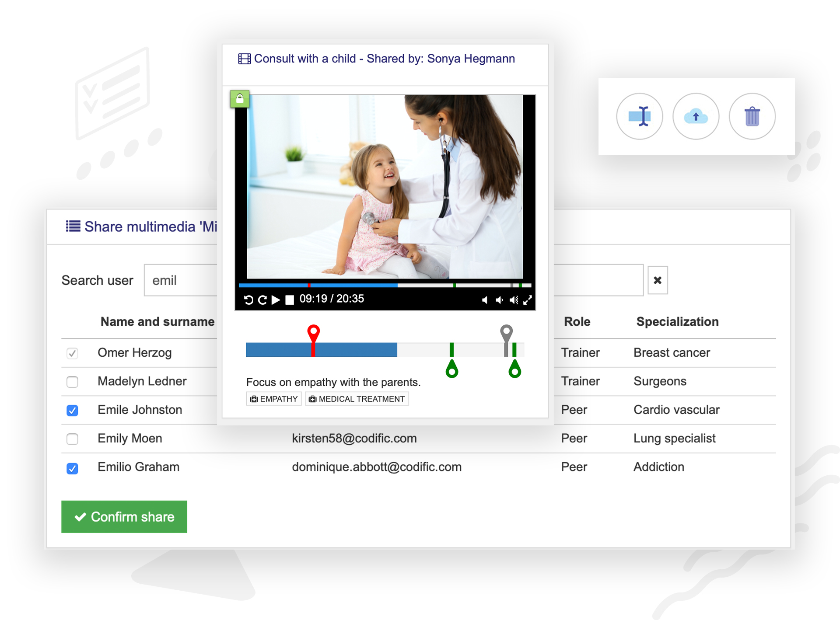The height and width of the screenshot is (620, 840).
Task: Click the green lock icon on video
Action: 240,99
